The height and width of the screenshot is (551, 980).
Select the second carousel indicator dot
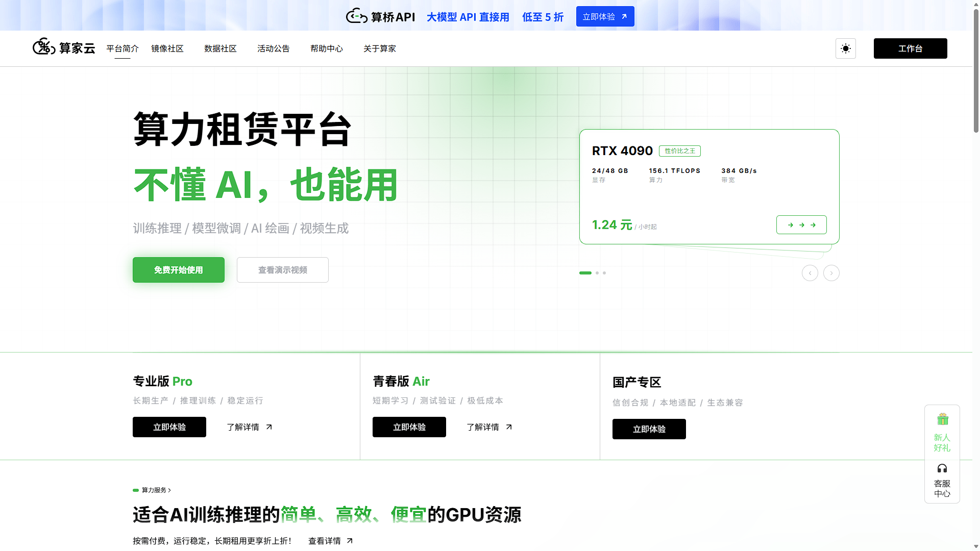coord(597,273)
